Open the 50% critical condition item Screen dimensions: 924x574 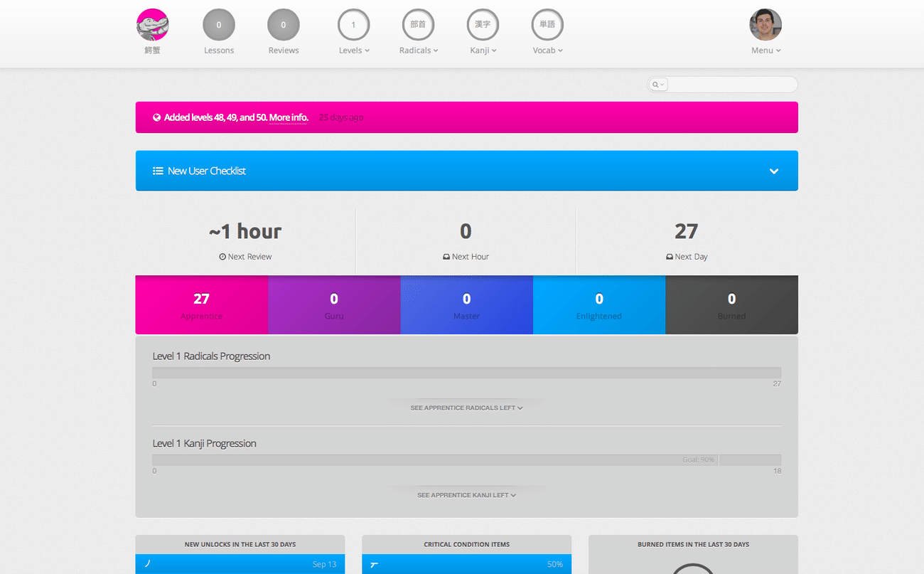467,564
